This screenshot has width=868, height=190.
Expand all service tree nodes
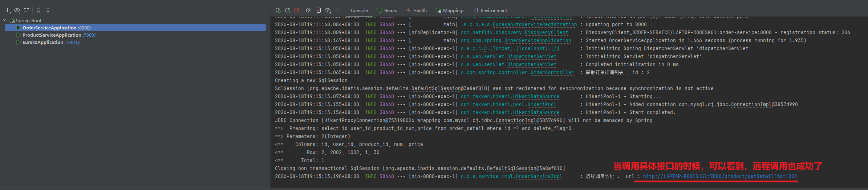coord(38,10)
